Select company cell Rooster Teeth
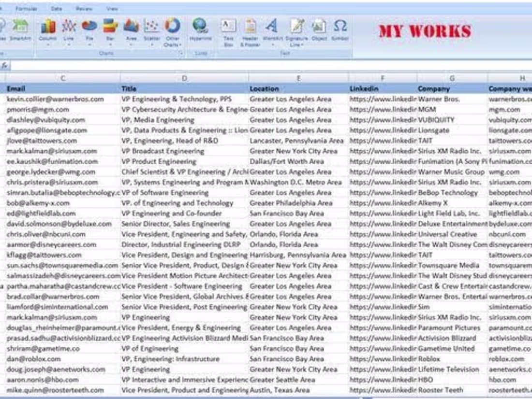 [452, 390]
